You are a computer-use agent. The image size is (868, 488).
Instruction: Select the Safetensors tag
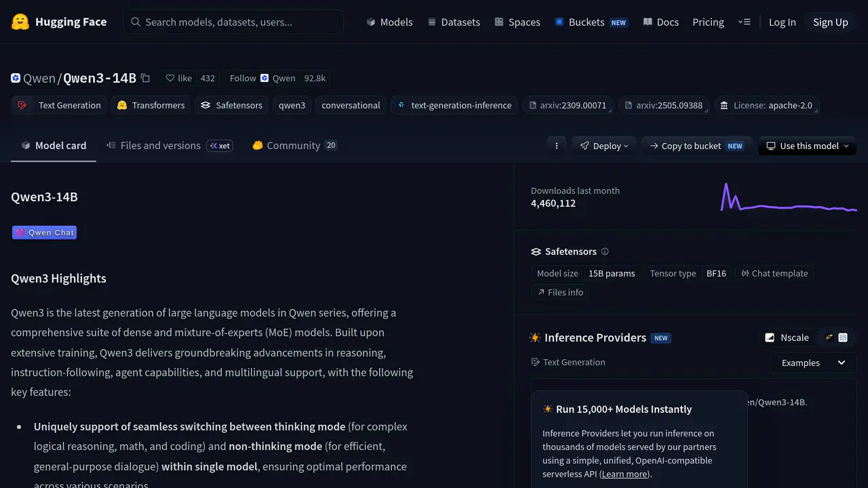click(231, 105)
